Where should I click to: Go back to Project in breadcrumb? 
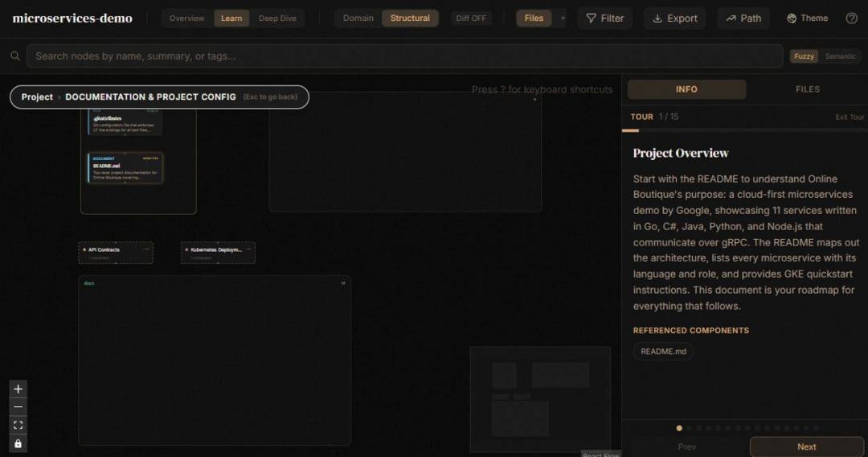[x=37, y=97]
